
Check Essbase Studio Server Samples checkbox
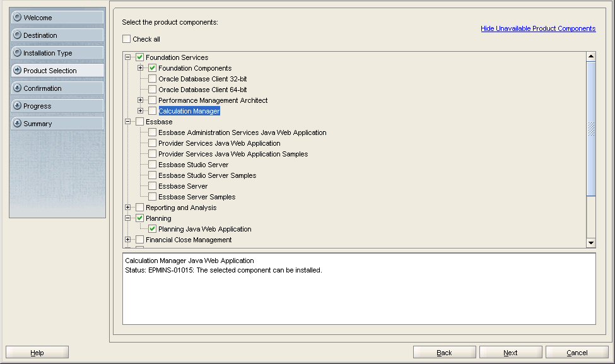[152, 175]
